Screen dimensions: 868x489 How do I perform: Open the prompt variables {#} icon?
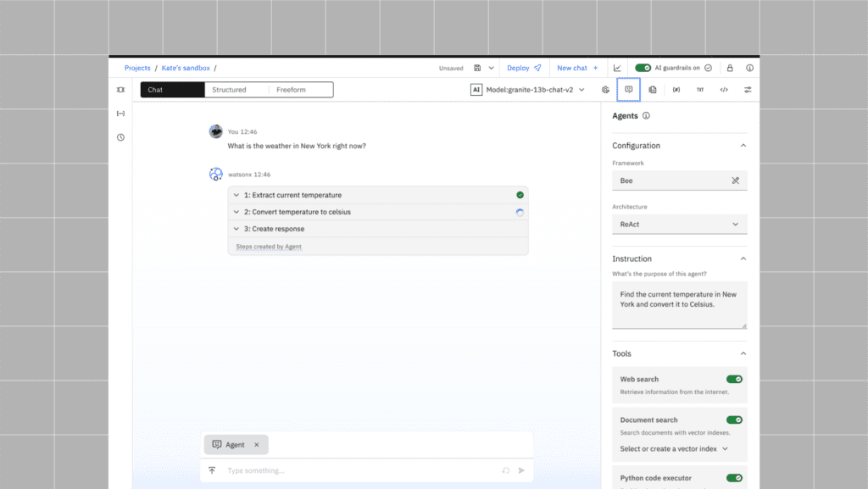pos(676,90)
